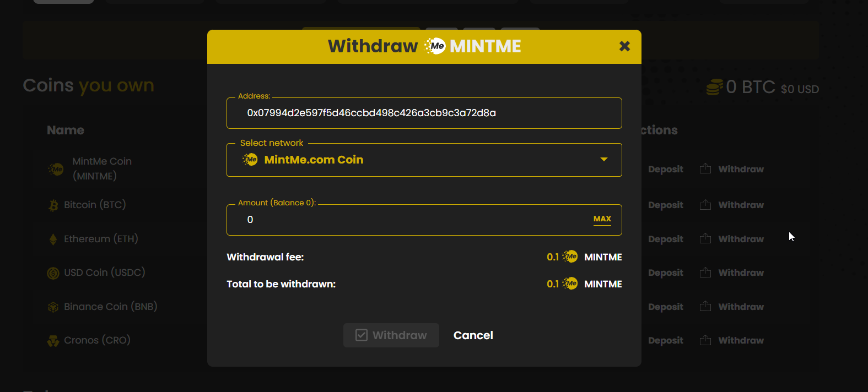Click Deposit in the Cronos row

click(x=665, y=340)
